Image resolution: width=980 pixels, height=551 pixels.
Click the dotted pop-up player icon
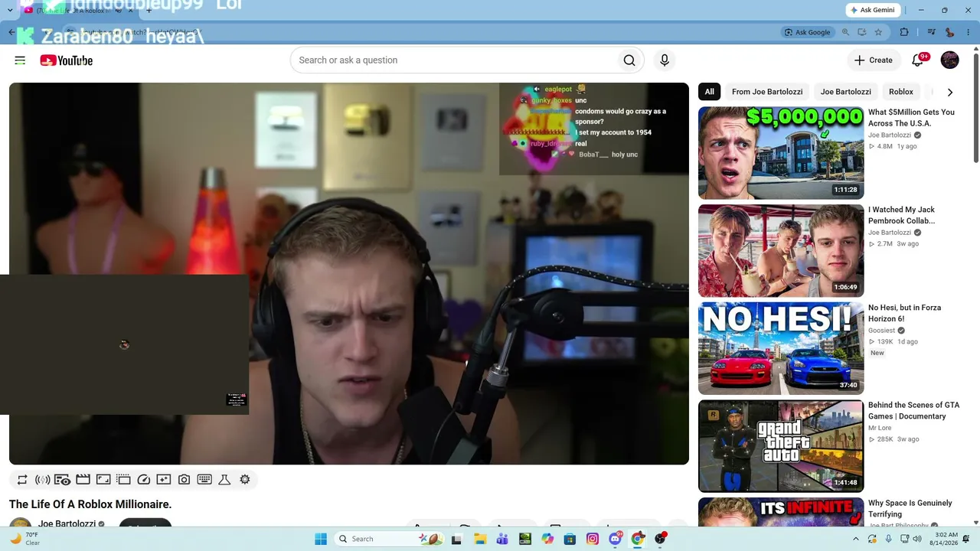click(x=123, y=480)
